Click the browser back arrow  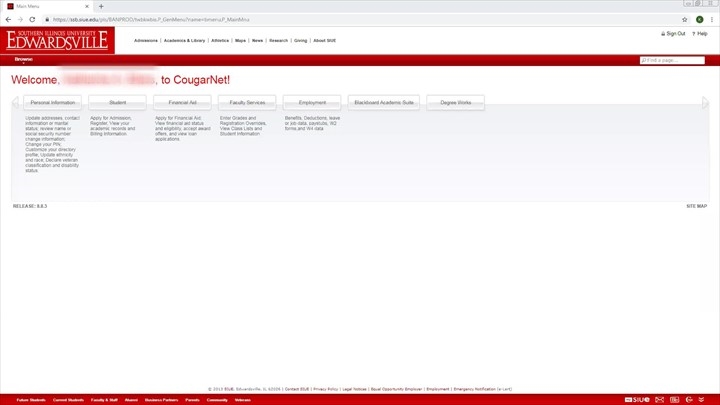click(x=8, y=19)
